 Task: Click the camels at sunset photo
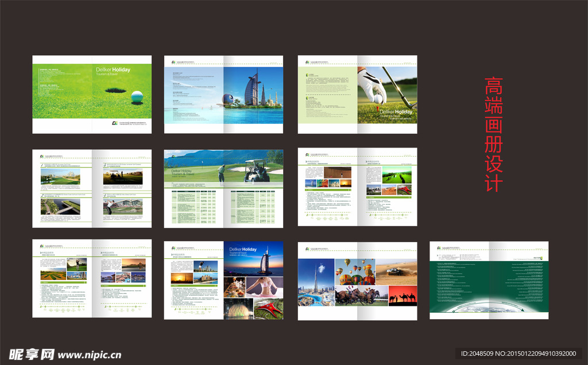pyautogui.click(x=403, y=296)
